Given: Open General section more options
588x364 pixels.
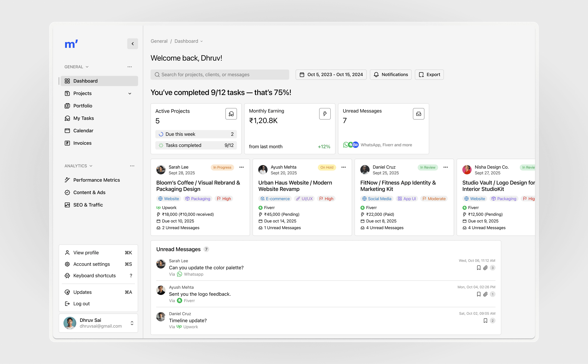Looking at the screenshot, I should pyautogui.click(x=130, y=67).
